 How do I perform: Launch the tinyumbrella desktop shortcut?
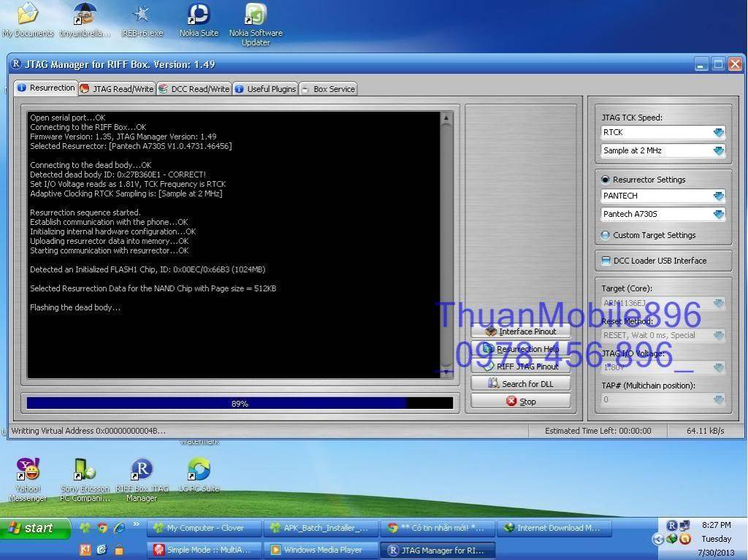pyautogui.click(x=85, y=19)
